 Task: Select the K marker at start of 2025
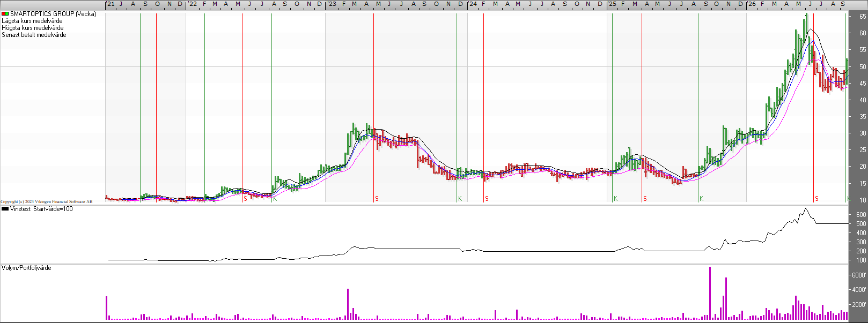615,199
